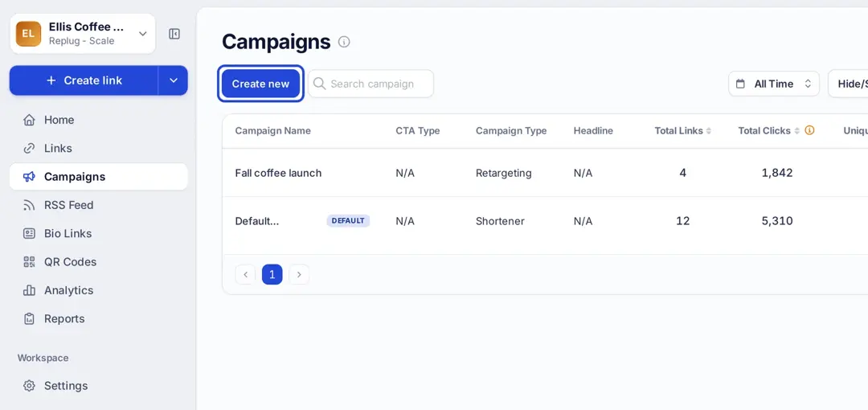
Task: Click the QR Codes icon
Action: (29, 261)
